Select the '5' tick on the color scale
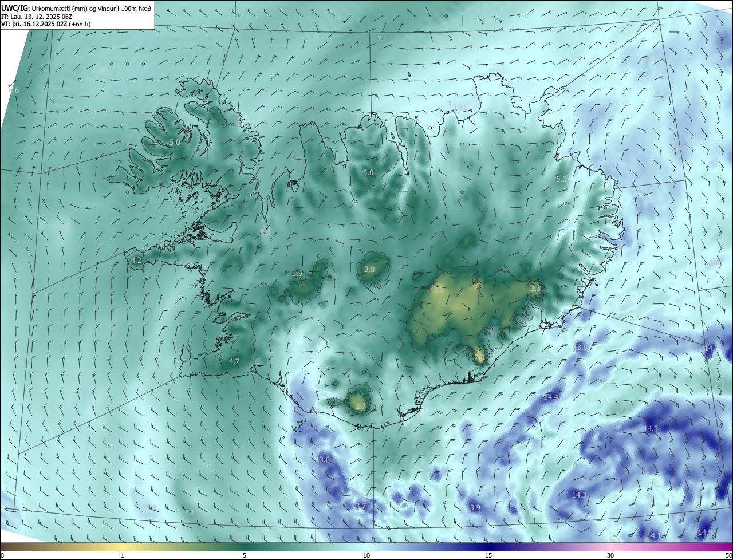733x560 pixels. (x=245, y=556)
